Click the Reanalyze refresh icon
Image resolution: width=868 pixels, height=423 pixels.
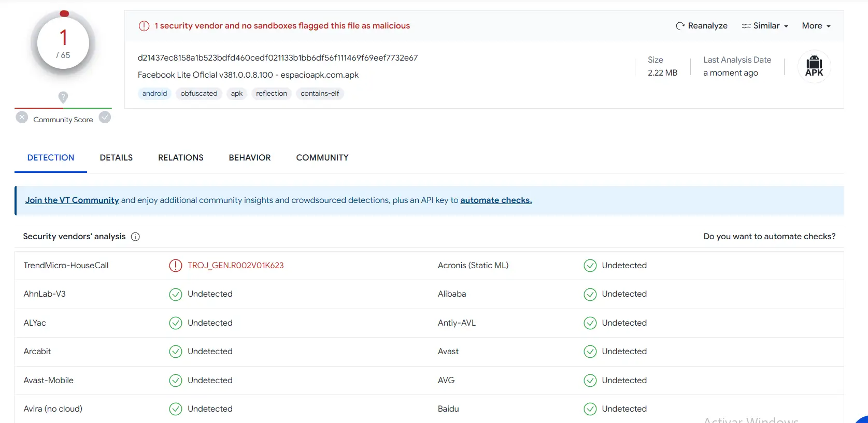(x=680, y=26)
